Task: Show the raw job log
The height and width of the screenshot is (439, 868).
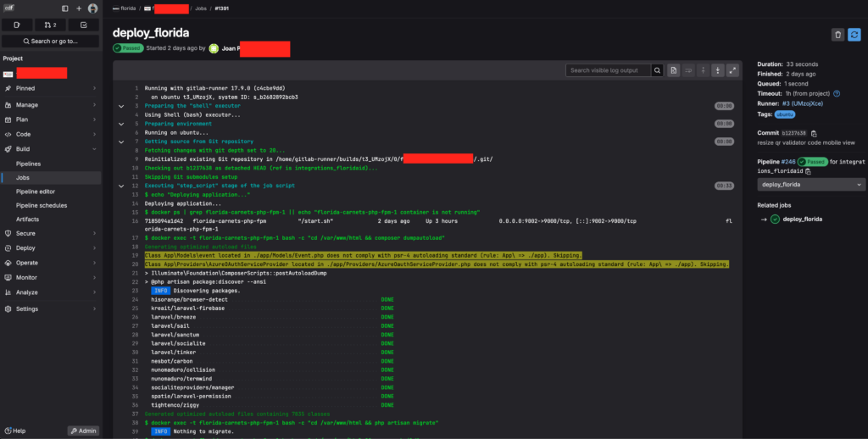Action: tap(673, 70)
